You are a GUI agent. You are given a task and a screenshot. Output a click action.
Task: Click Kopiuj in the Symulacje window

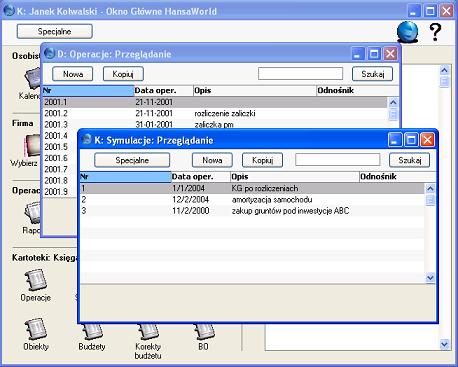262,160
